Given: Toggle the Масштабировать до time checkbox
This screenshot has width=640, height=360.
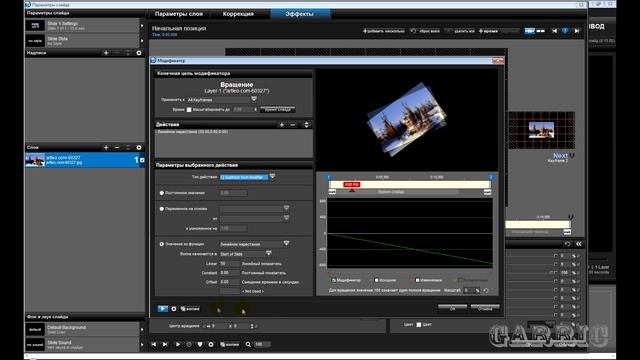Looking at the screenshot, I should click(x=189, y=110).
